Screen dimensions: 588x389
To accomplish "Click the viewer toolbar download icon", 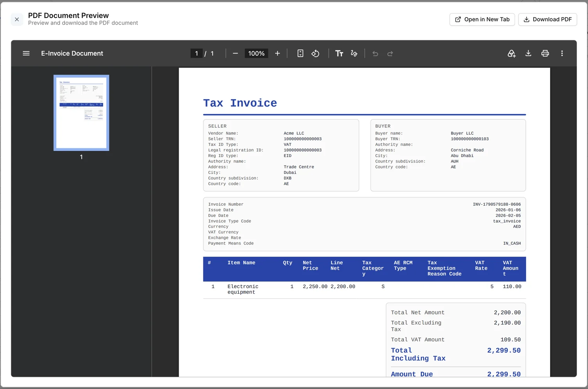I will pos(528,54).
